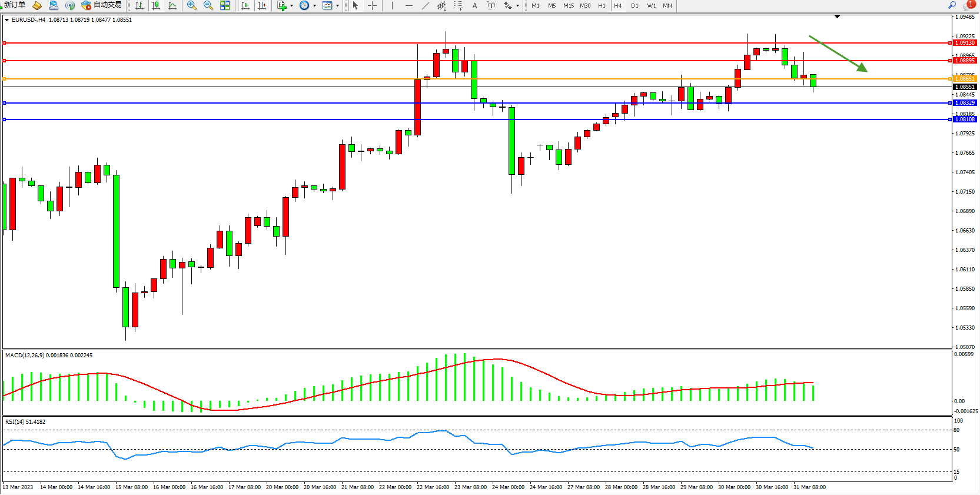Open the chart templates dropdown
The height and width of the screenshot is (495, 980).
tap(337, 5)
